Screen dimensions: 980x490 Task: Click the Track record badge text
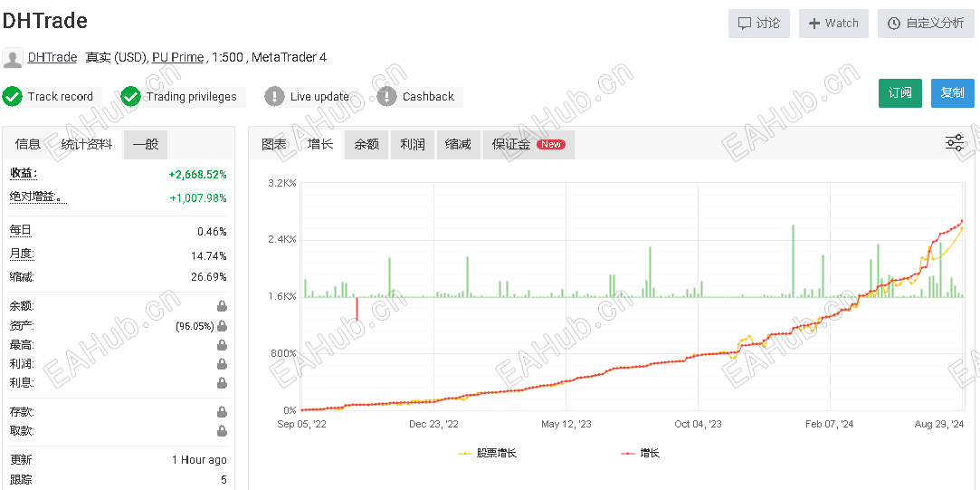click(61, 96)
